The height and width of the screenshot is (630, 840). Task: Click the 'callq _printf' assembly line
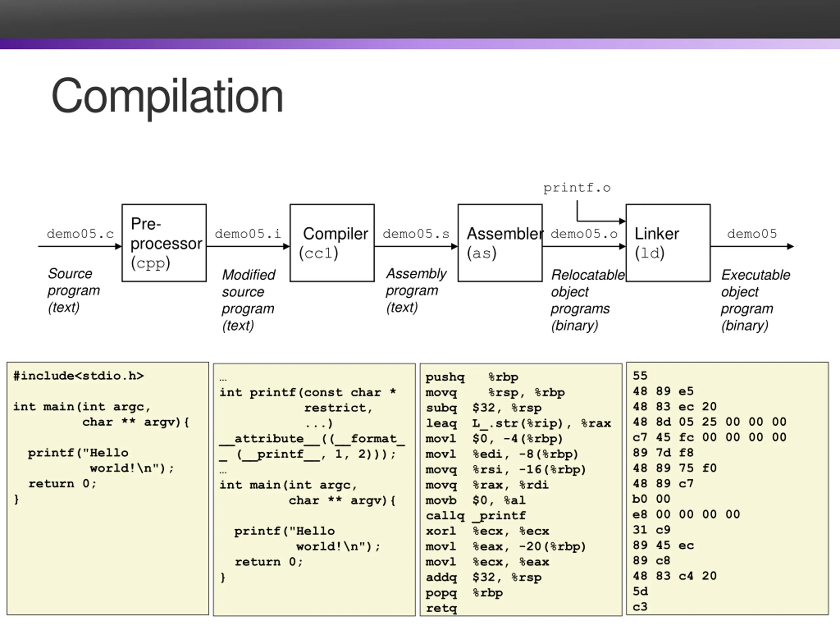pyautogui.click(x=475, y=516)
